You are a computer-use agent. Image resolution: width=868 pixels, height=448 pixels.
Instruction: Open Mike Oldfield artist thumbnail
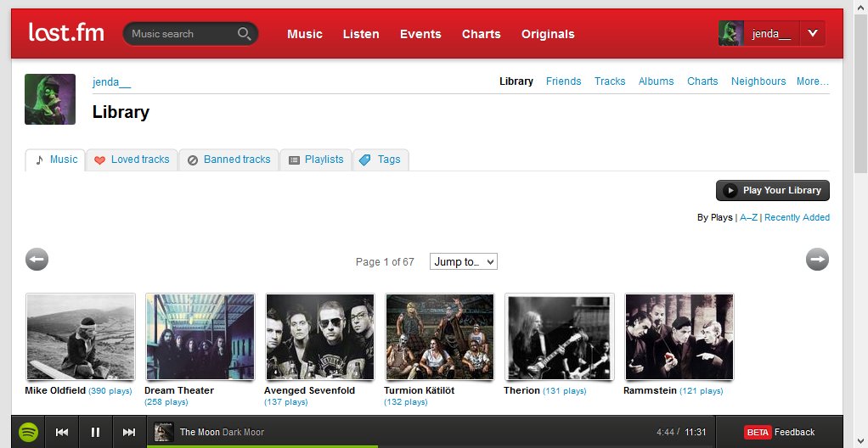point(81,337)
